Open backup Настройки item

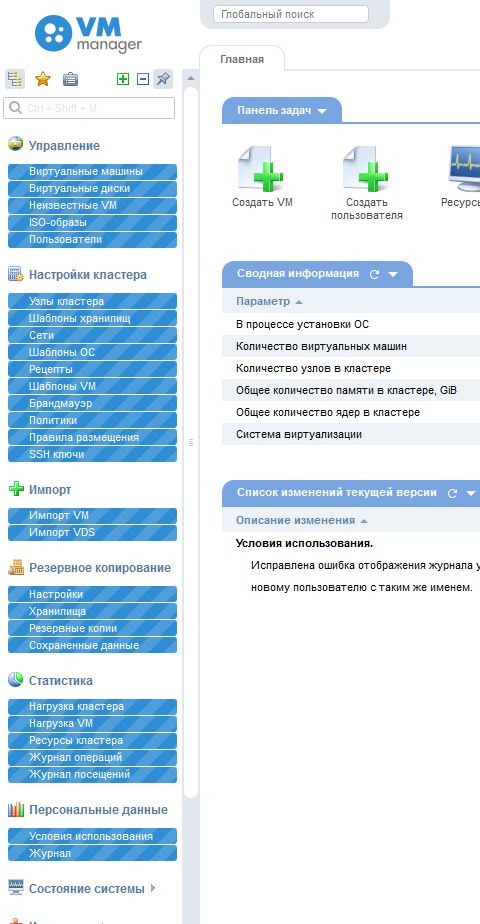pos(92,595)
